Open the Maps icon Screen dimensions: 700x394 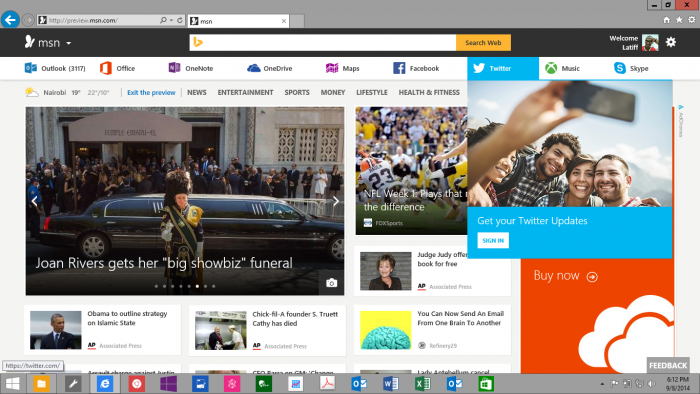pos(332,68)
